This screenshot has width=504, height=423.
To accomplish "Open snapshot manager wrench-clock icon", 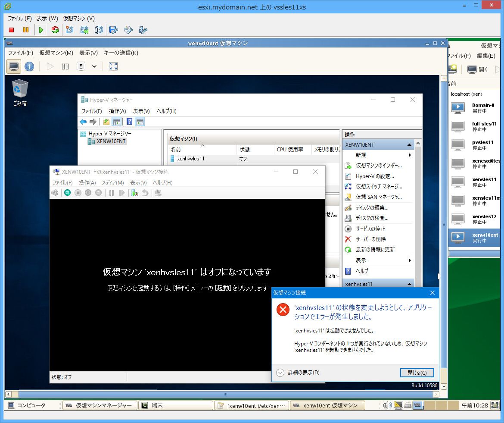I will point(99,30).
